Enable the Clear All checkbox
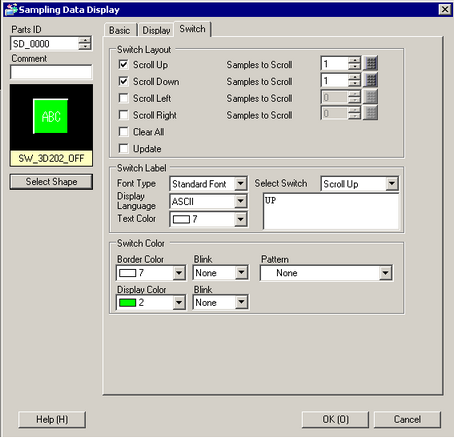Image resolution: width=454 pixels, height=438 pixels. coord(123,132)
